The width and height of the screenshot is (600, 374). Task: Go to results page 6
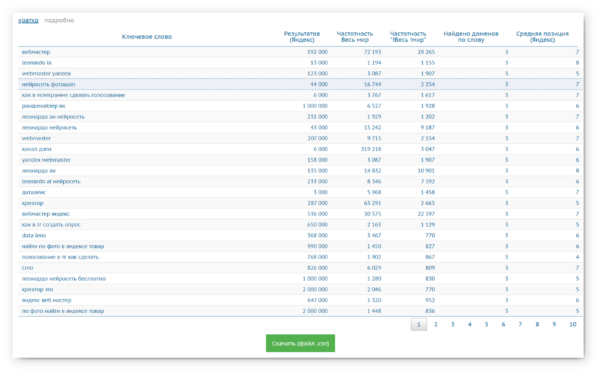tap(503, 324)
